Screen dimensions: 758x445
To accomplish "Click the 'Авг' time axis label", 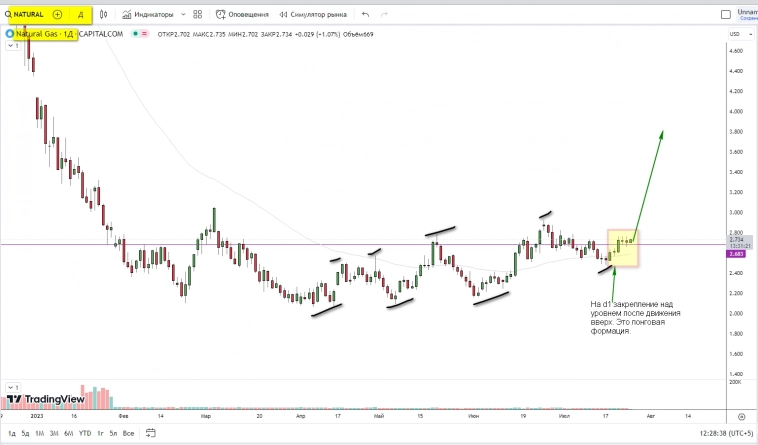I will click(x=651, y=416).
